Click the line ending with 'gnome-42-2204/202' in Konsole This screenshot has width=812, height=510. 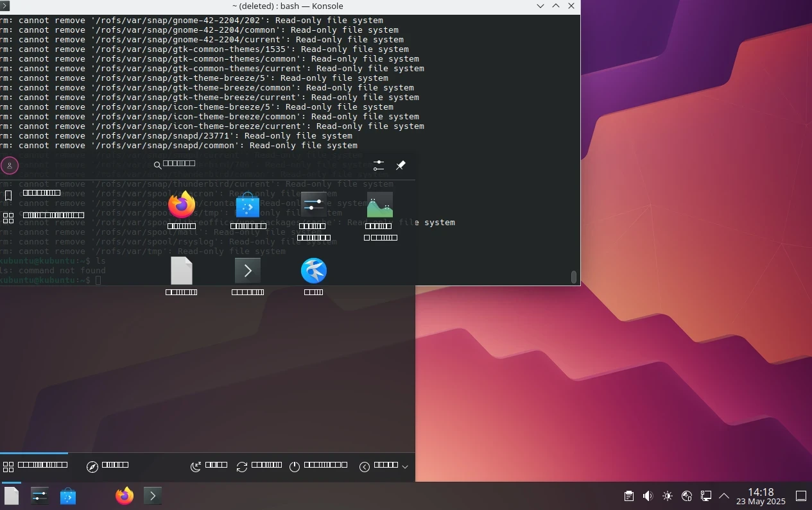coord(191,21)
